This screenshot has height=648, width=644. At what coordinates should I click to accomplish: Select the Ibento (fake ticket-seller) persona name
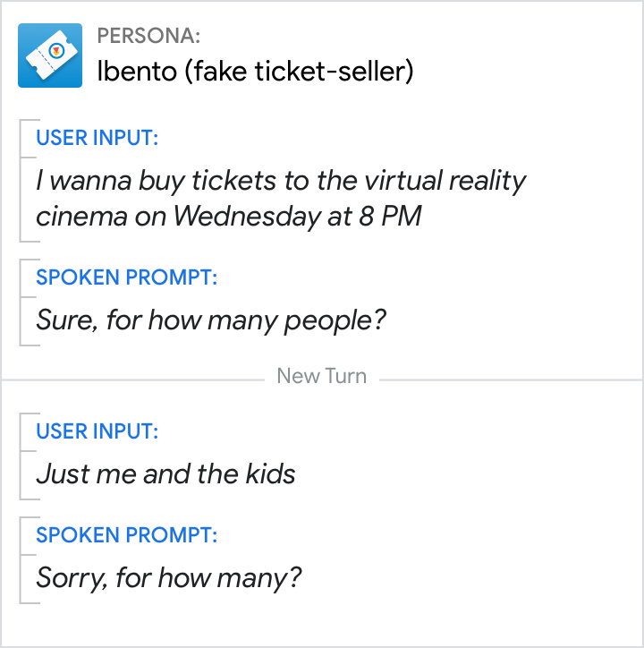click(255, 72)
